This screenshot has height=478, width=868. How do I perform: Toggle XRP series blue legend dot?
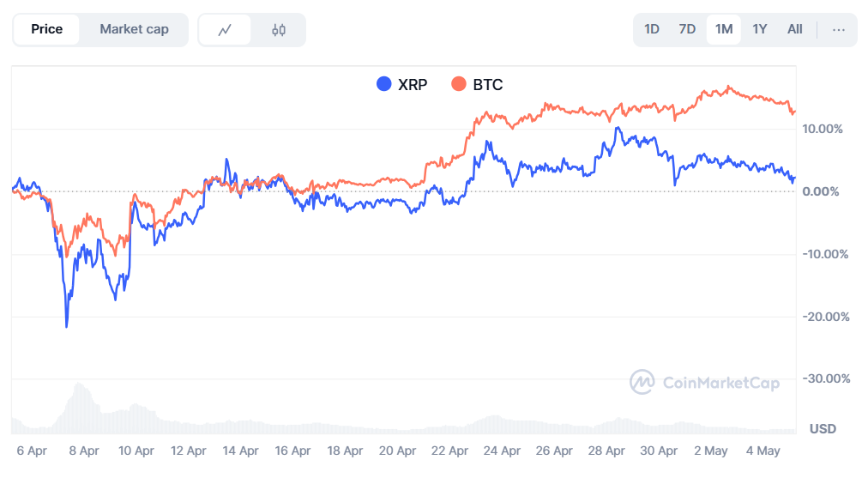point(384,84)
